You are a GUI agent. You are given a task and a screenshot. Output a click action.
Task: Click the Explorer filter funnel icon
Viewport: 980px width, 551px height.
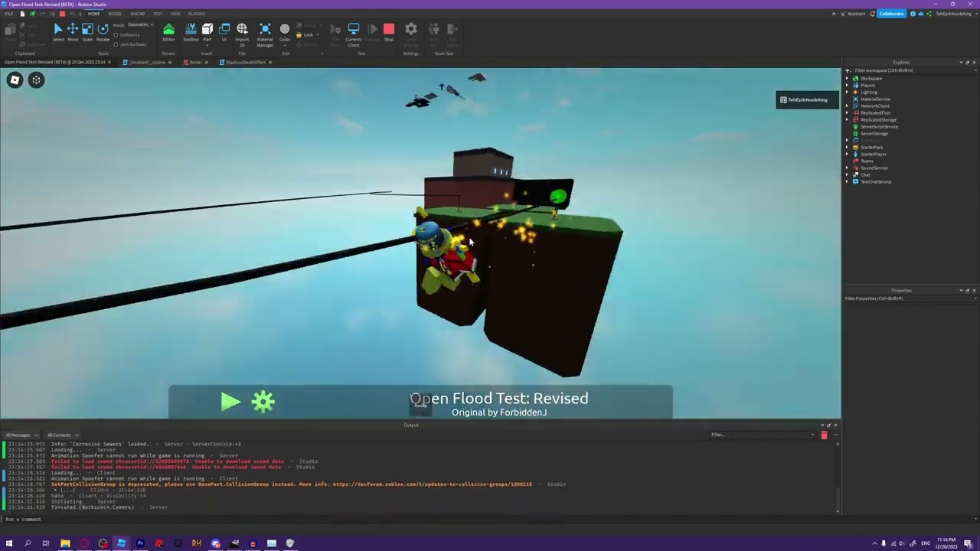[848, 70]
